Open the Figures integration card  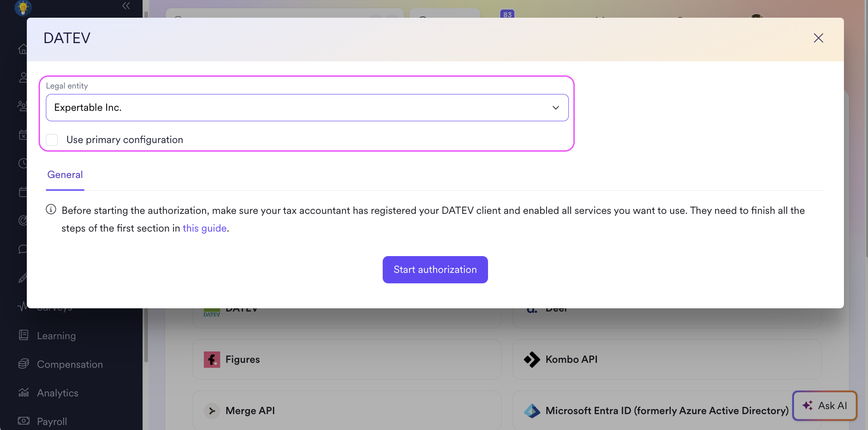(x=347, y=360)
